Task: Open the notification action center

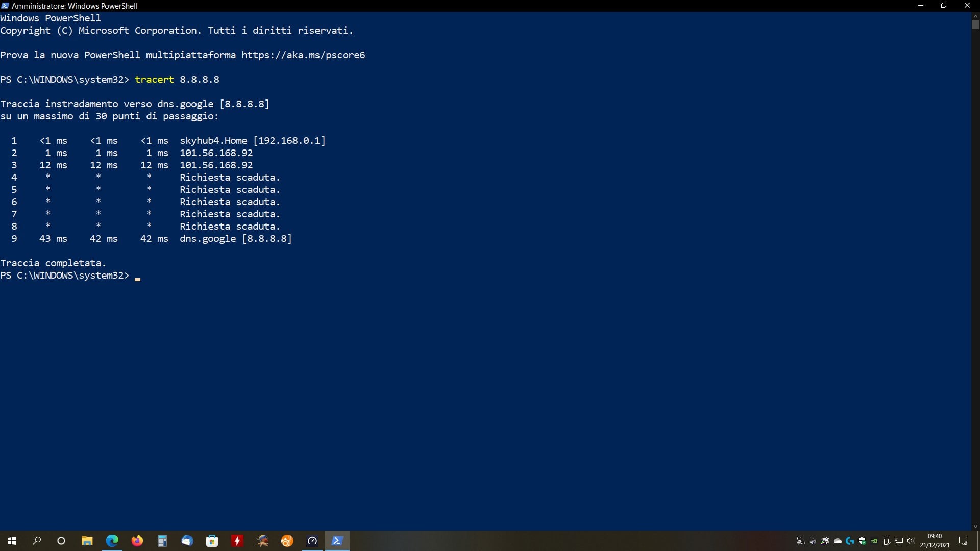Action: (963, 541)
